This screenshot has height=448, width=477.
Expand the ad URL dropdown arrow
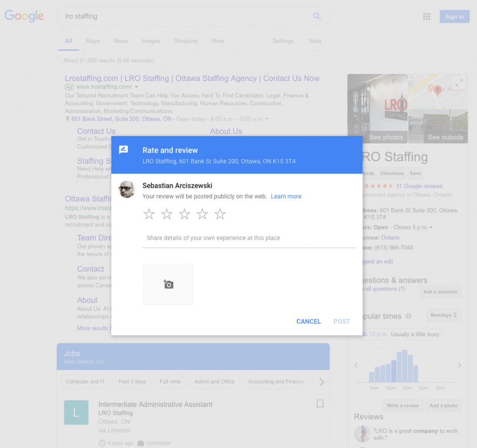coord(136,87)
